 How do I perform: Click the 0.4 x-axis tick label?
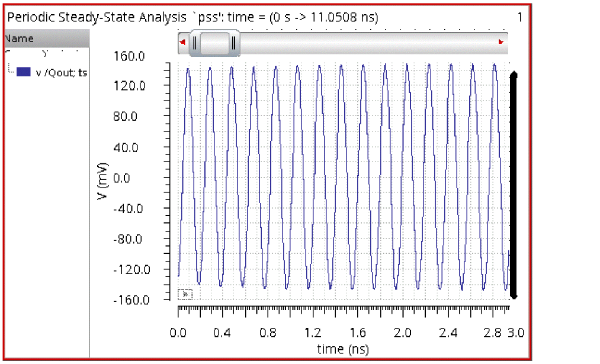click(x=222, y=333)
